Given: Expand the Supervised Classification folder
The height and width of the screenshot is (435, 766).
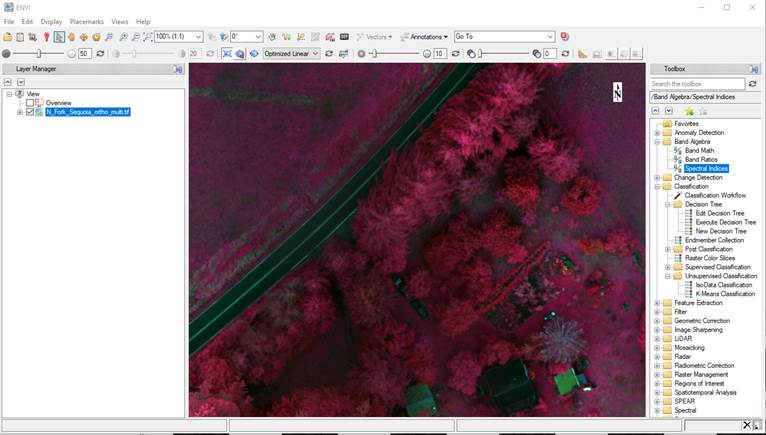Looking at the screenshot, I should pyautogui.click(x=668, y=267).
